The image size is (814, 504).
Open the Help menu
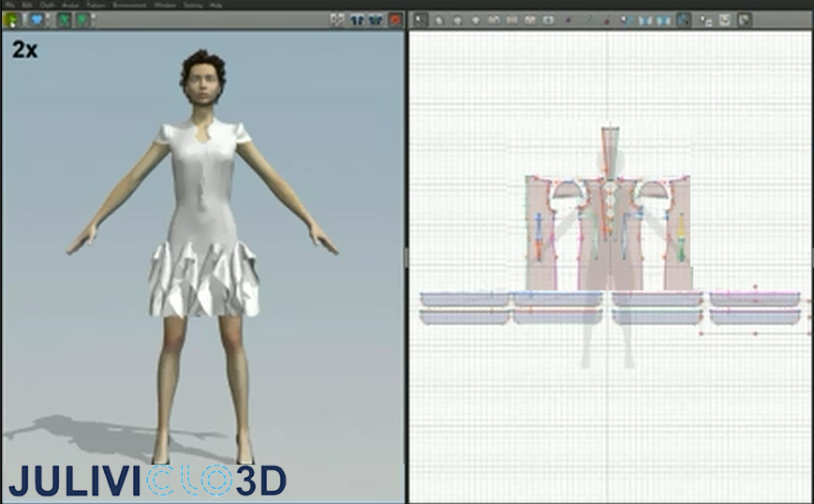[216, 6]
